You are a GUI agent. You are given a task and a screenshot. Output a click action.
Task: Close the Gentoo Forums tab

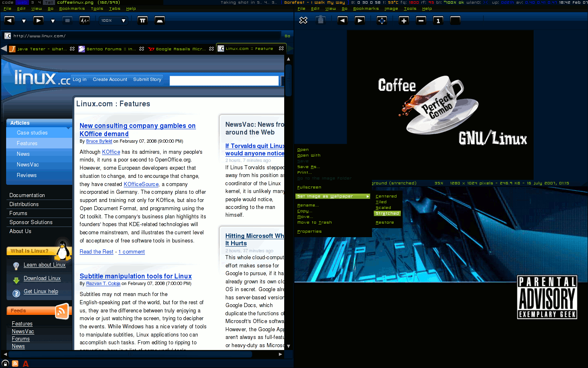(142, 49)
